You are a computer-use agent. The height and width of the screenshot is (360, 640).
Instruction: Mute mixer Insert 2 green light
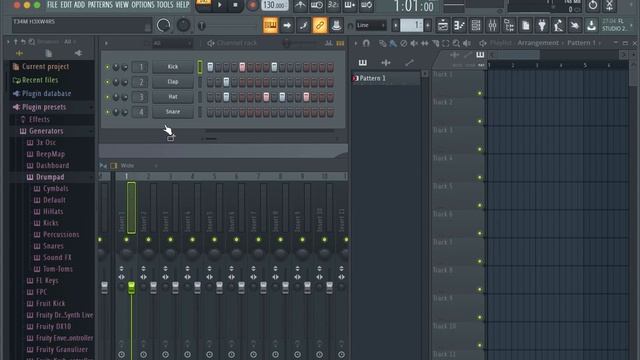(x=149, y=240)
